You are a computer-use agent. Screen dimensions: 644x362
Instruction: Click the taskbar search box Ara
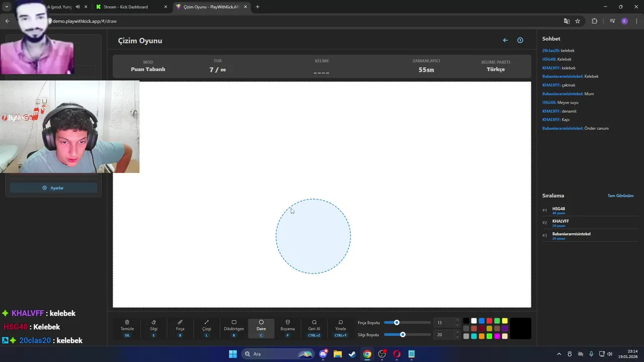278,354
